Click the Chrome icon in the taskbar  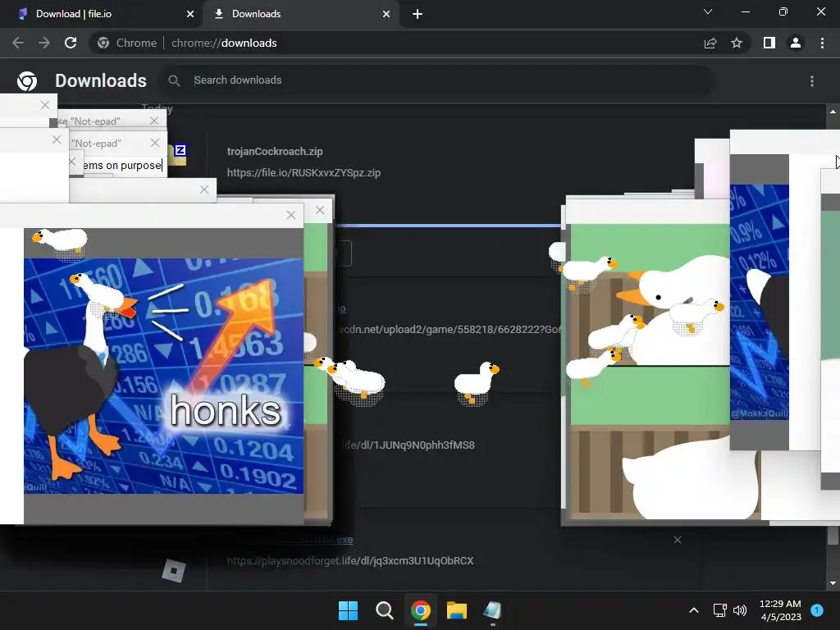pos(421,610)
